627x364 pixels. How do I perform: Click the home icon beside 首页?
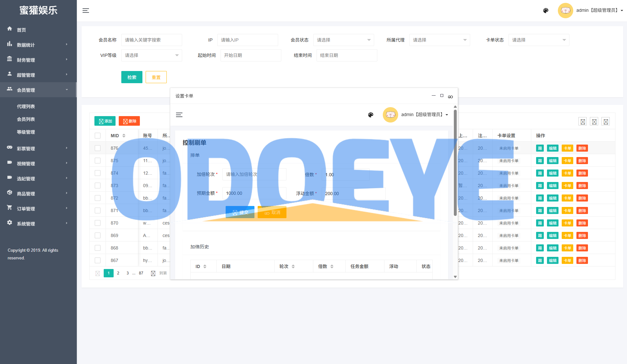10,29
